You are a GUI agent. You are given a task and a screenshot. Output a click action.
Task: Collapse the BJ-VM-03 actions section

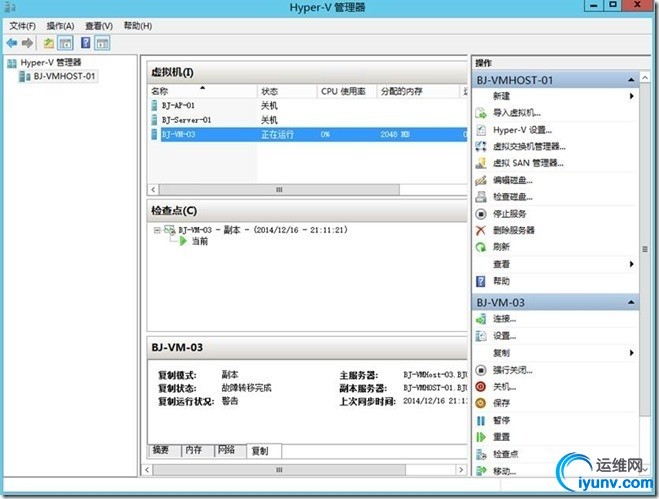(x=631, y=302)
